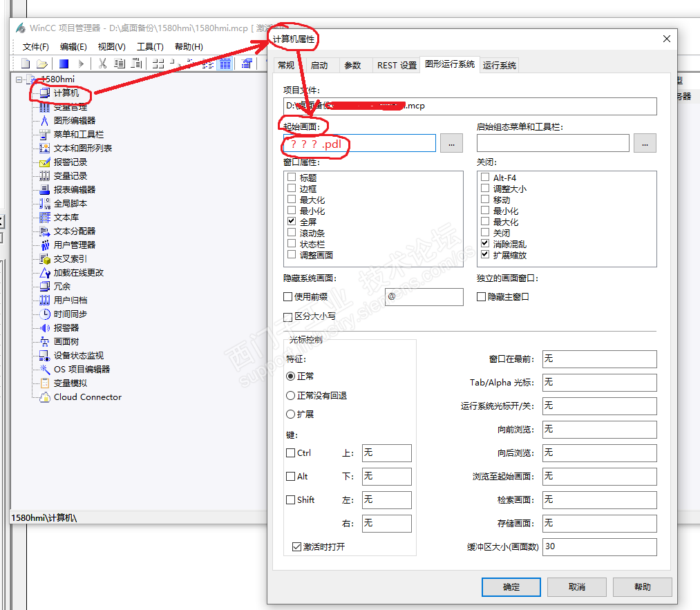Image resolution: width=700 pixels, height=610 pixels.
Task: Open the 工具(T) menu
Action: tap(150, 47)
